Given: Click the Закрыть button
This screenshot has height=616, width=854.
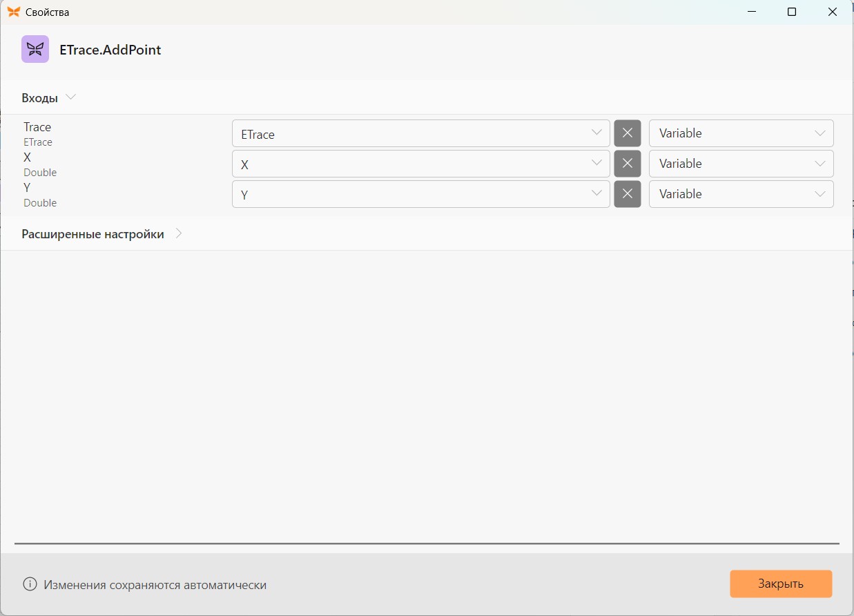Looking at the screenshot, I should (781, 584).
